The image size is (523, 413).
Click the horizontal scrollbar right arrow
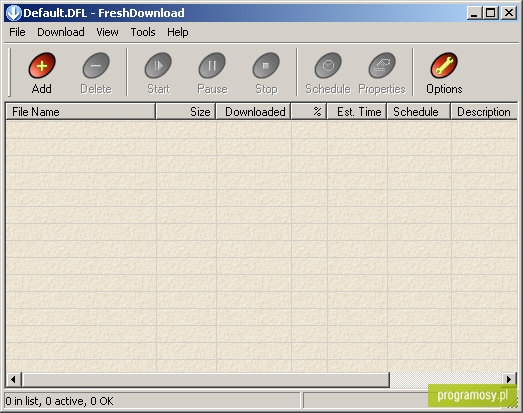[509, 380]
